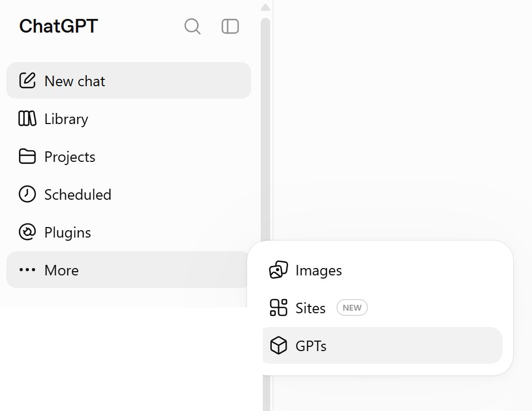
Task: Open GPTs from the flyout menu
Action: 382,345
